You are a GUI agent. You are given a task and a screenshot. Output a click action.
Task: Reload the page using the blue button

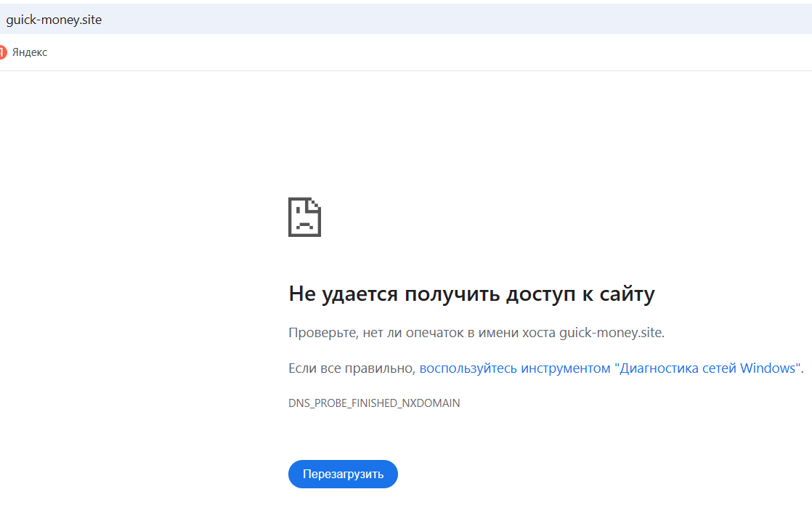343,474
